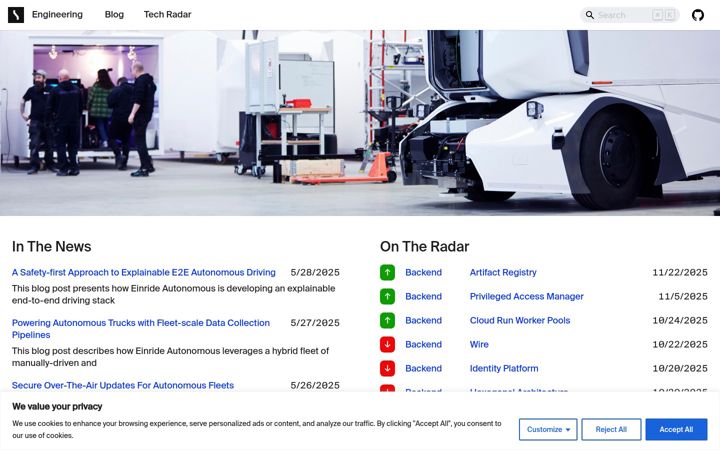
Task: Click green up arrow beside Artifact Registry
Action: tap(387, 272)
